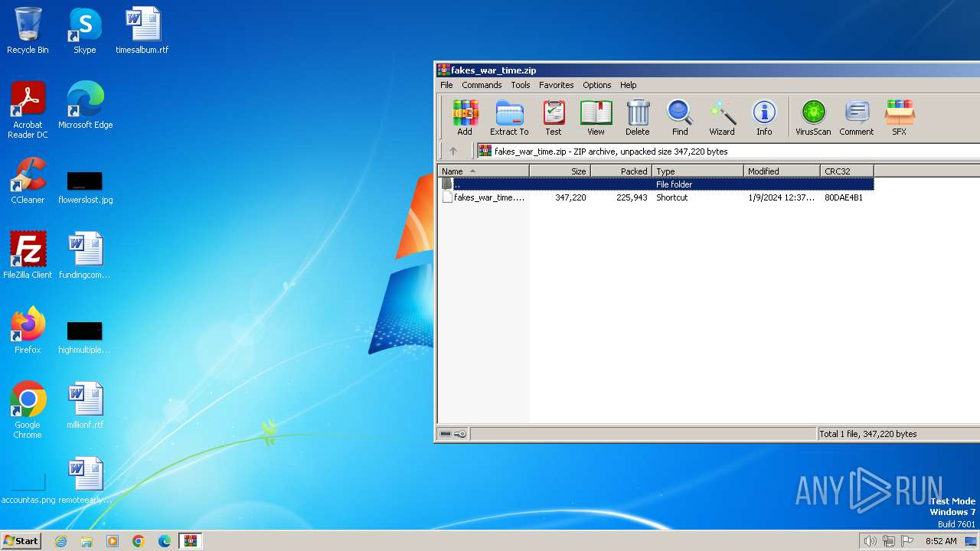980x551 pixels.
Task: Click the Extract To toolbar icon
Action: [x=509, y=118]
